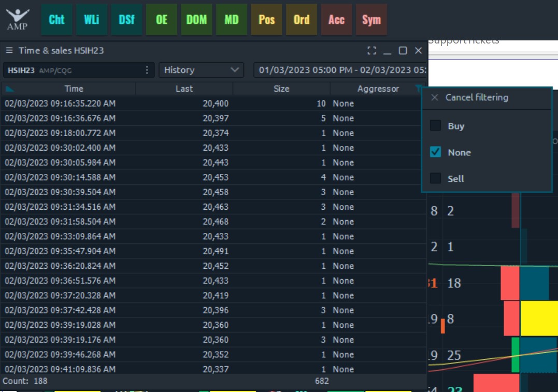Screen dimensions: 558x392
Task: Click Last price 20,352 cell
Action: click(x=216, y=355)
